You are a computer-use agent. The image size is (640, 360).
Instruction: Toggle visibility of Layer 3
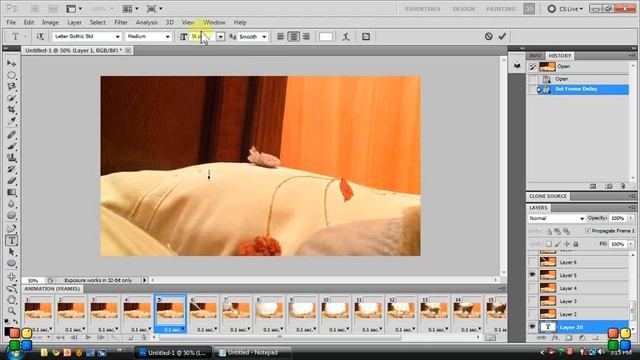click(x=532, y=301)
